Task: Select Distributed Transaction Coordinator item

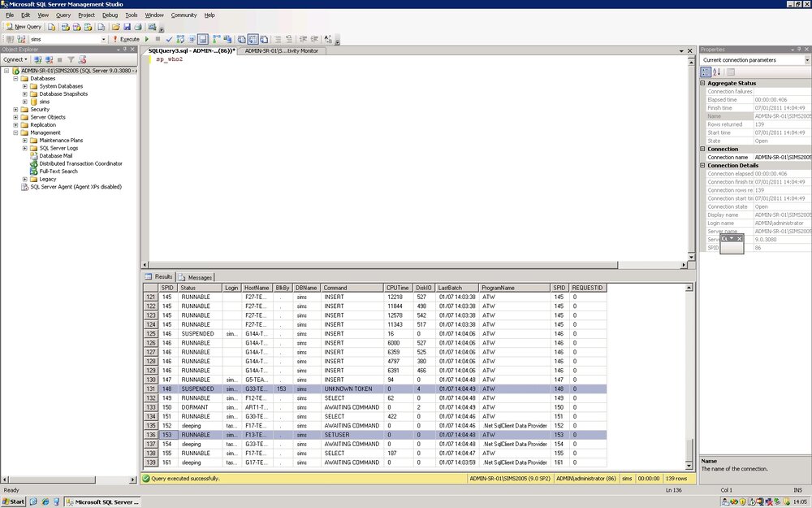Action: click(x=80, y=163)
